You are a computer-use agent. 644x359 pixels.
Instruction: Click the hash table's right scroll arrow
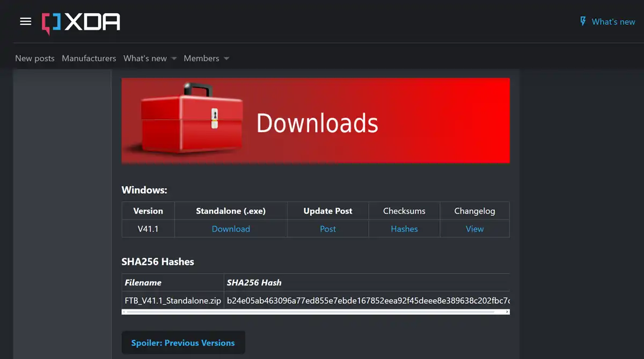(507, 312)
